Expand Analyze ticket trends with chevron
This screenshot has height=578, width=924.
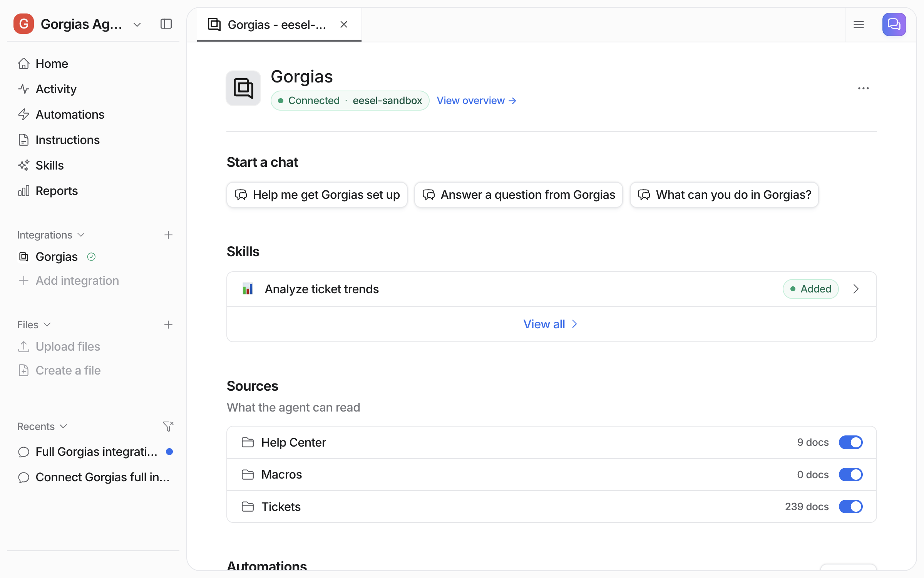coord(856,289)
